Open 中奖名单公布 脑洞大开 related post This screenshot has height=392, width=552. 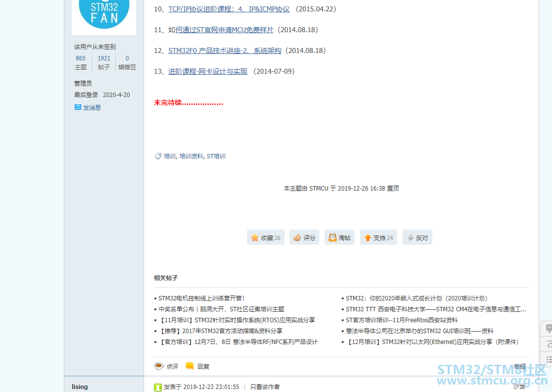[x=221, y=309]
